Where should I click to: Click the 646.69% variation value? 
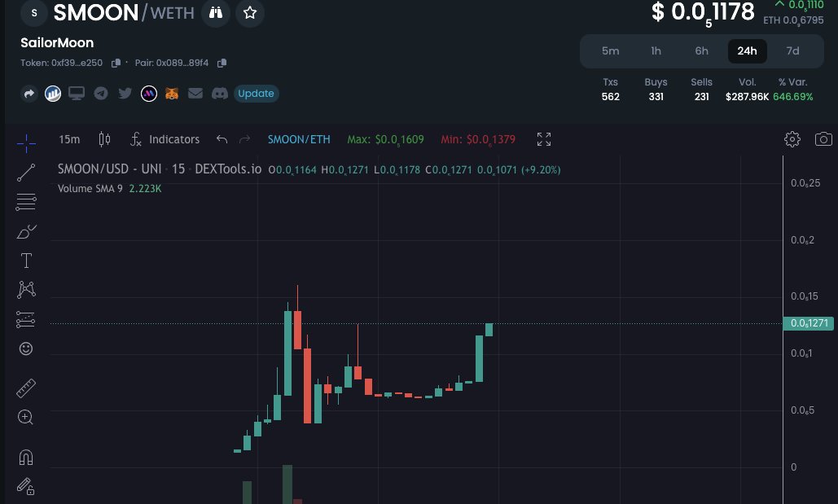click(x=793, y=97)
